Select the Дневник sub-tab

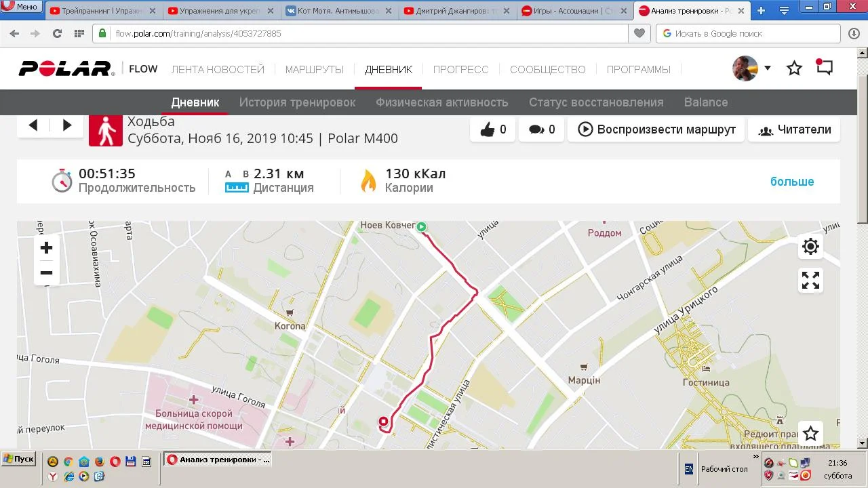click(x=195, y=102)
